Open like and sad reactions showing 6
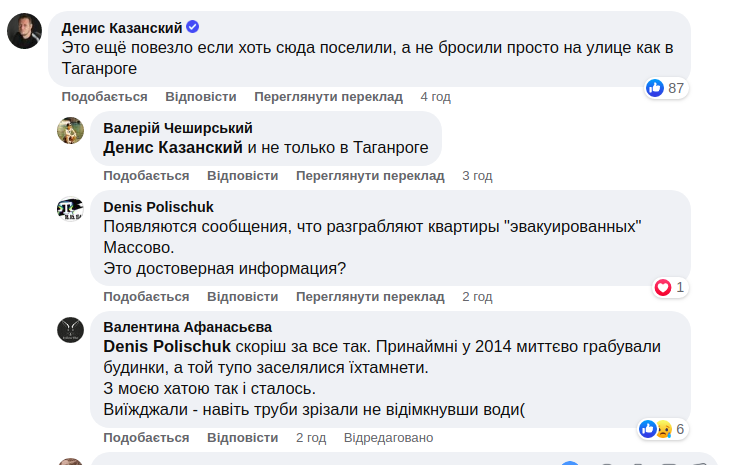736x465 pixels. [656, 429]
